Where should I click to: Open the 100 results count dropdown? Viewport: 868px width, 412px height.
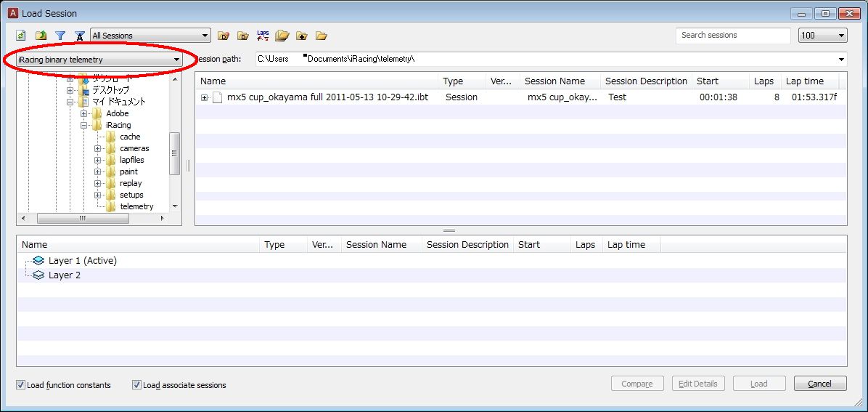pos(823,36)
